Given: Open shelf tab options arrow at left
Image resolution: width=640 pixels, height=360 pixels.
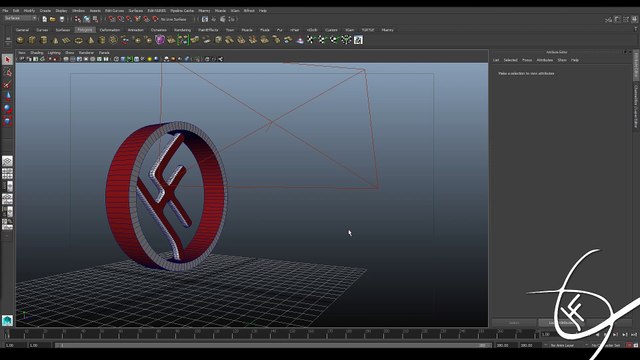Looking at the screenshot, I should [8, 40].
